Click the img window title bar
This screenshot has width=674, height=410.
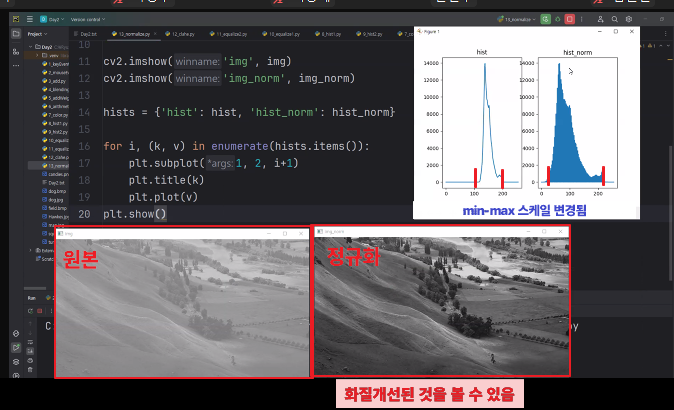182,233
